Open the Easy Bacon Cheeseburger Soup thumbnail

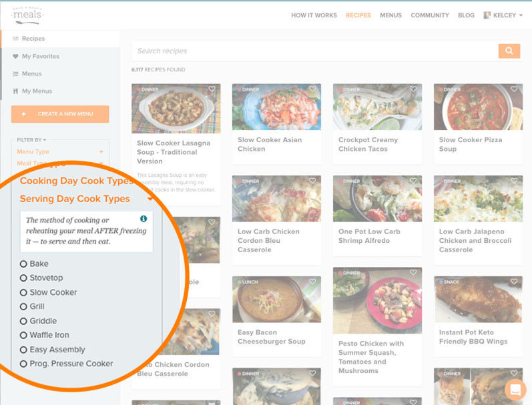pyautogui.click(x=276, y=299)
